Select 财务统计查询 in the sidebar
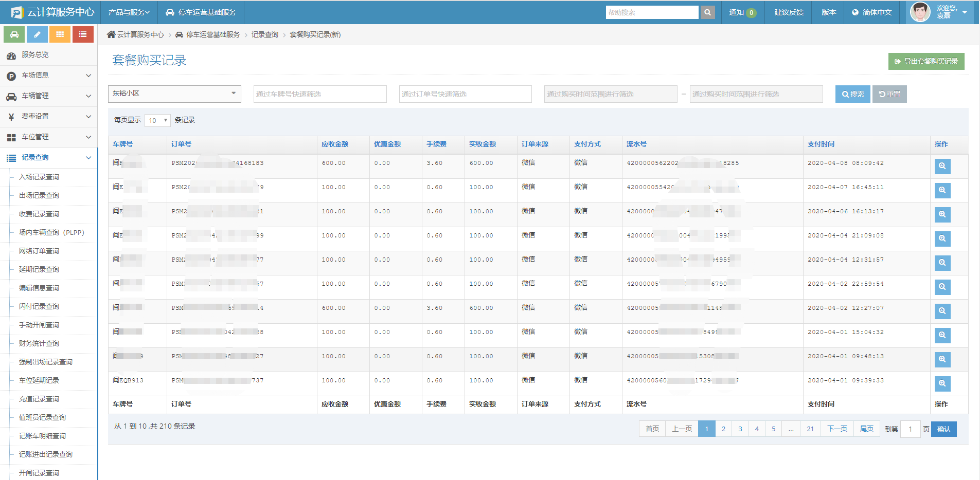 tap(39, 343)
